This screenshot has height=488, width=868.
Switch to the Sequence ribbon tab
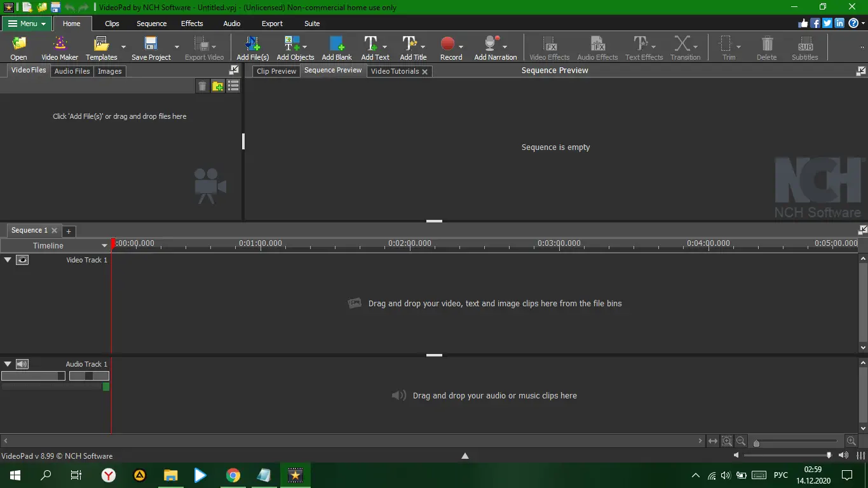point(151,24)
